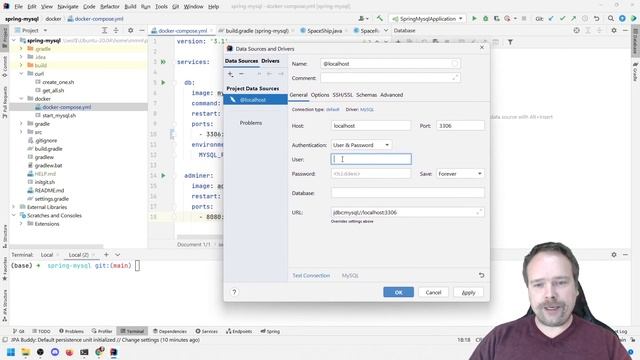Run SpringMysqlApplication with the green play icon
This screenshot has height=360, width=640.
click(474, 19)
